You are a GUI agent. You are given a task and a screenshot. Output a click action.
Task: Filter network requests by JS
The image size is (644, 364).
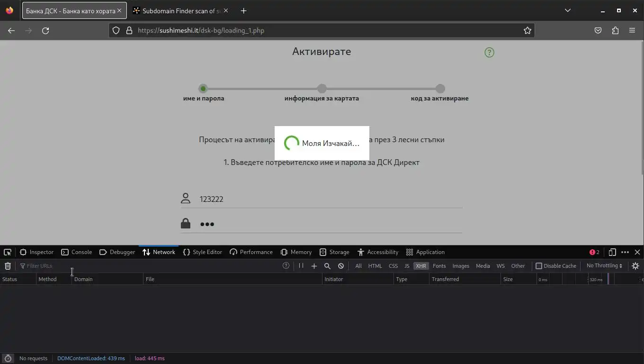pyautogui.click(x=407, y=266)
